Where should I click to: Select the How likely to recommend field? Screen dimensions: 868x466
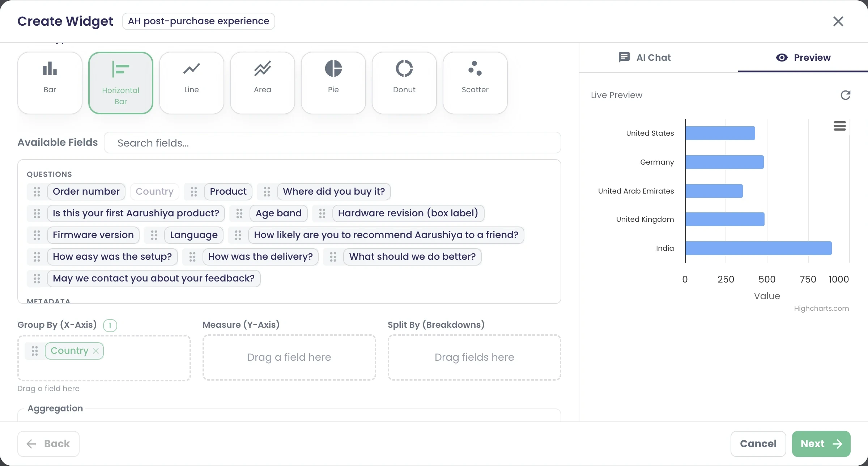coord(386,235)
